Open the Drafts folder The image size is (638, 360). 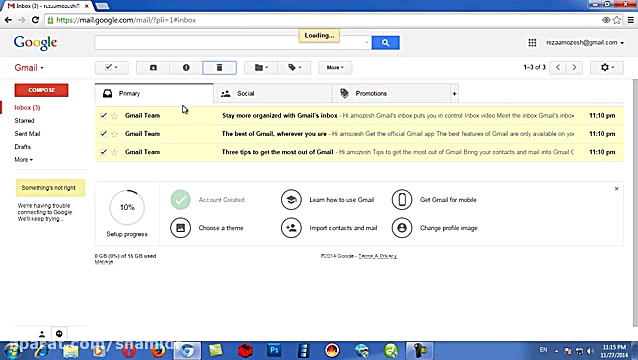coord(22,146)
